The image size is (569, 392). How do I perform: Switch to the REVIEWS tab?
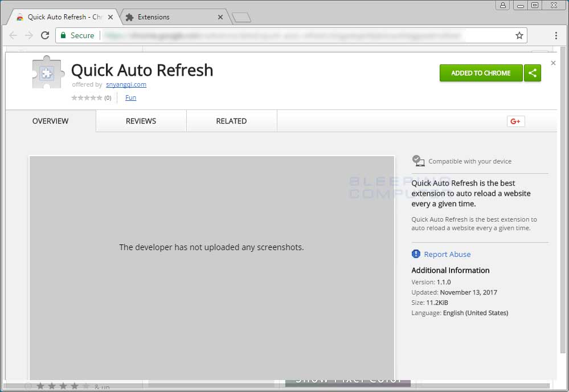141,121
